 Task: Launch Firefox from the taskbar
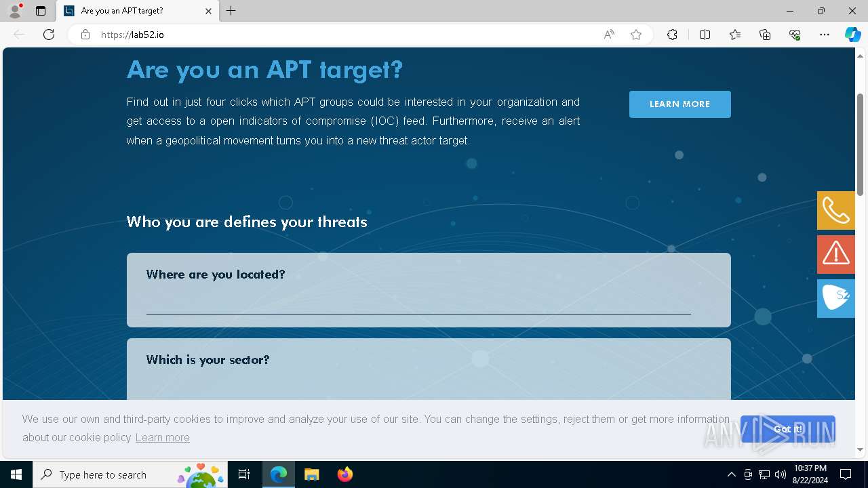344,474
